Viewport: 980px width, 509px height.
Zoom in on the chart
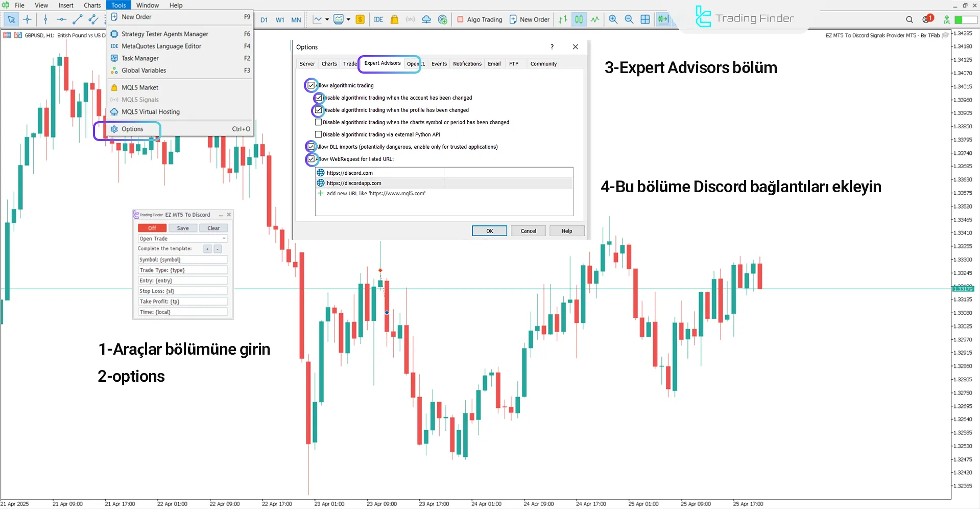point(613,19)
